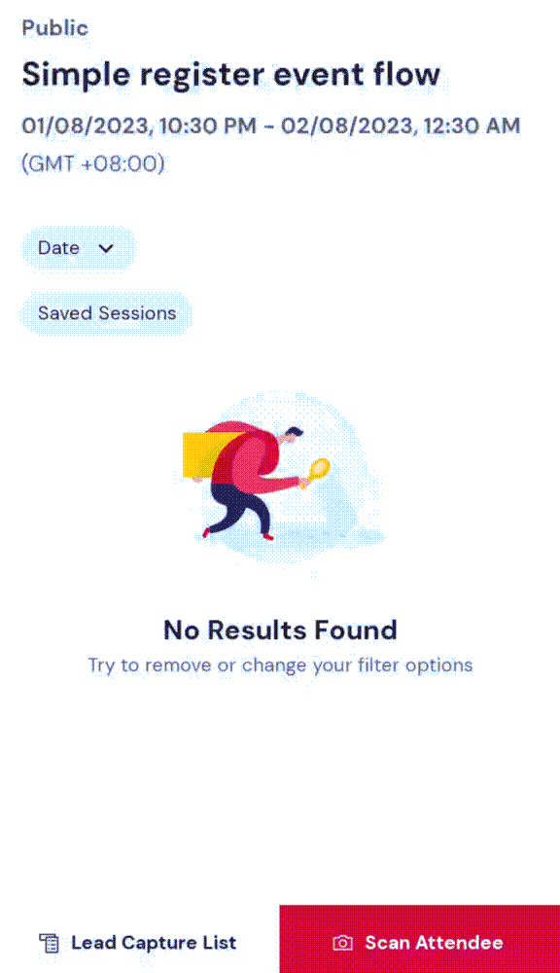Click the remove or change filter hint text
Screen dimensions: 560x973
pos(280,666)
